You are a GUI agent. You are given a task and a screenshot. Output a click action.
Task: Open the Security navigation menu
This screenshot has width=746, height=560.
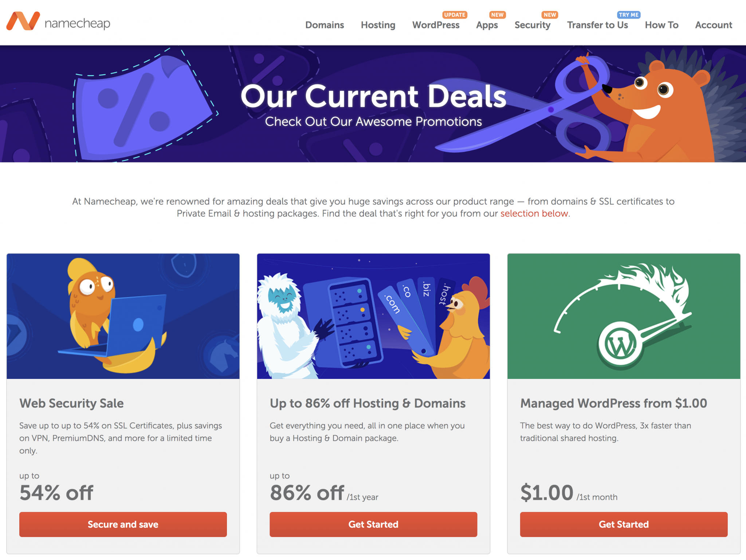click(x=532, y=25)
